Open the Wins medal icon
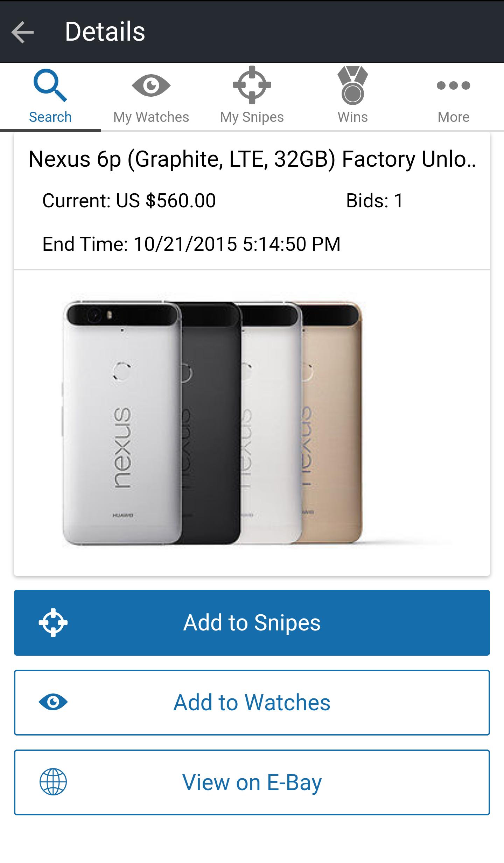The width and height of the screenshot is (504, 863). click(x=353, y=85)
